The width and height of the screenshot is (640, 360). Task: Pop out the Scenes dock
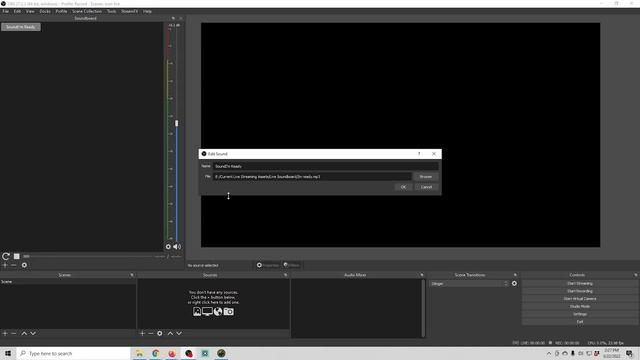point(132,275)
